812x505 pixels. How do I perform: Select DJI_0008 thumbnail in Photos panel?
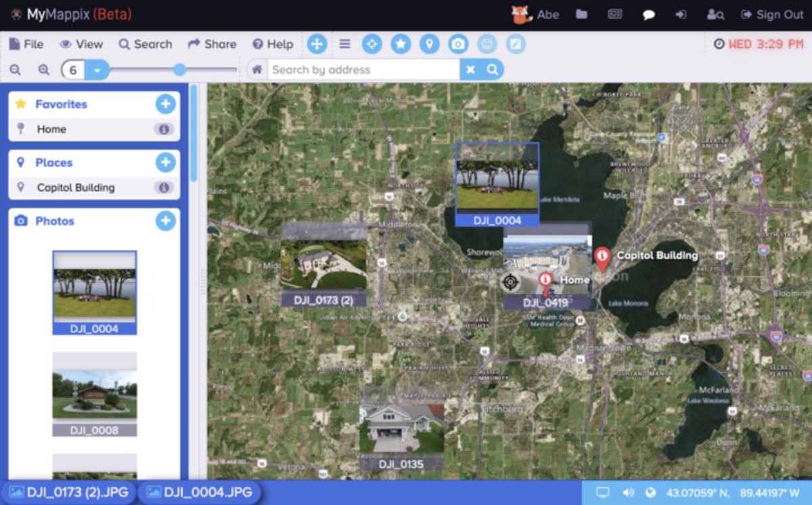pyautogui.click(x=95, y=394)
